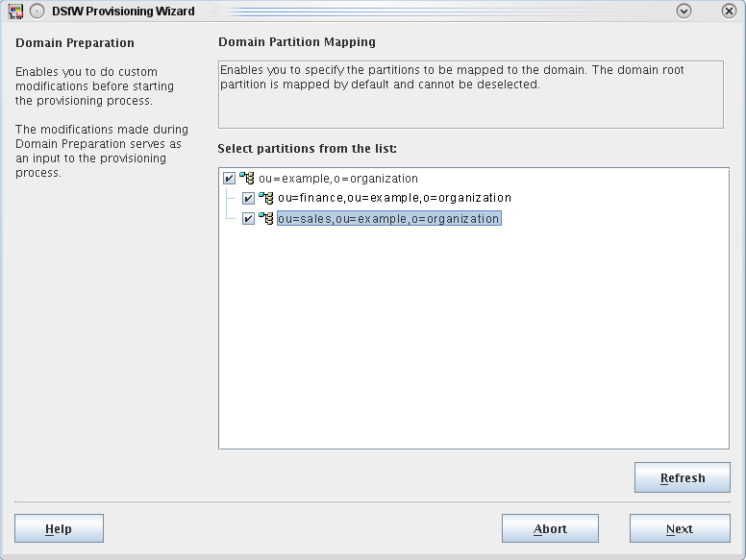Open Help for the wizard
The width and height of the screenshot is (746, 560).
pyautogui.click(x=59, y=528)
